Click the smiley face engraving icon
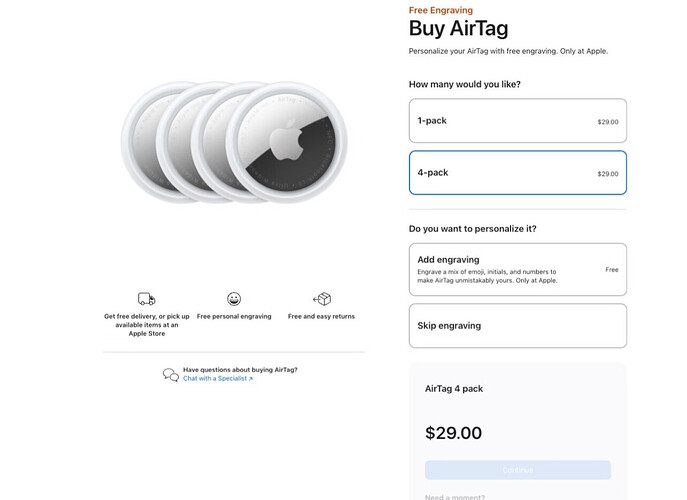Screen dimensions: 687x500 234,299
